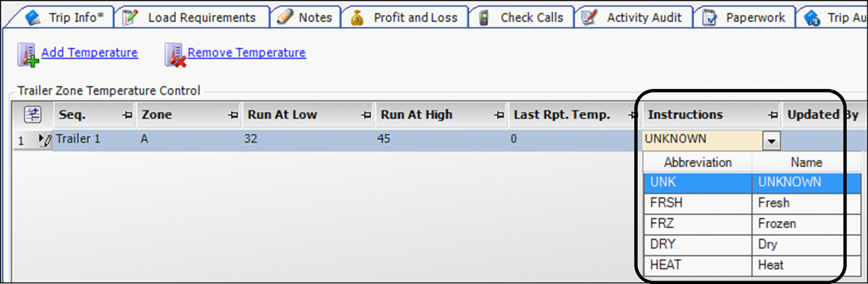Screen dimensions: 868x284
Task: Click the pin icon on Run At High column
Action: [498, 115]
